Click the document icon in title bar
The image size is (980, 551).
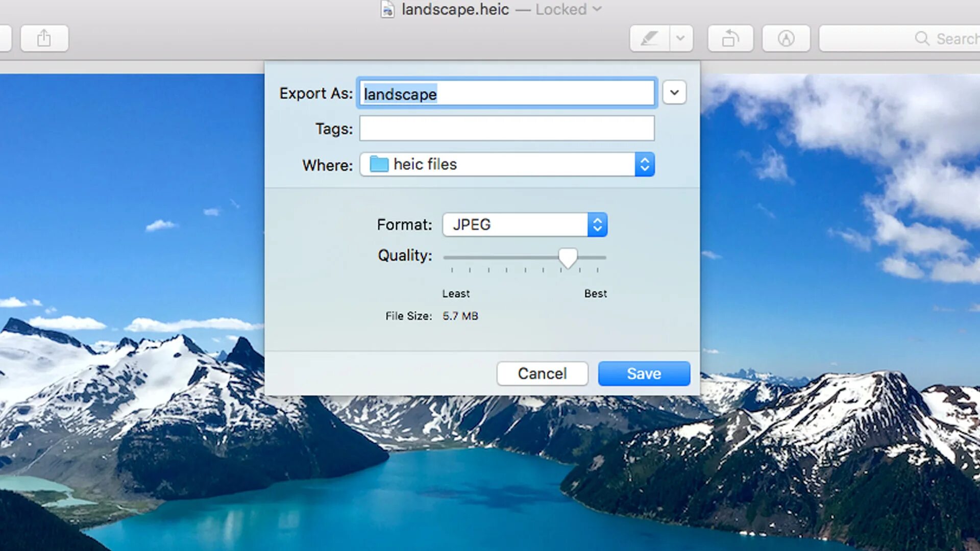click(x=388, y=9)
